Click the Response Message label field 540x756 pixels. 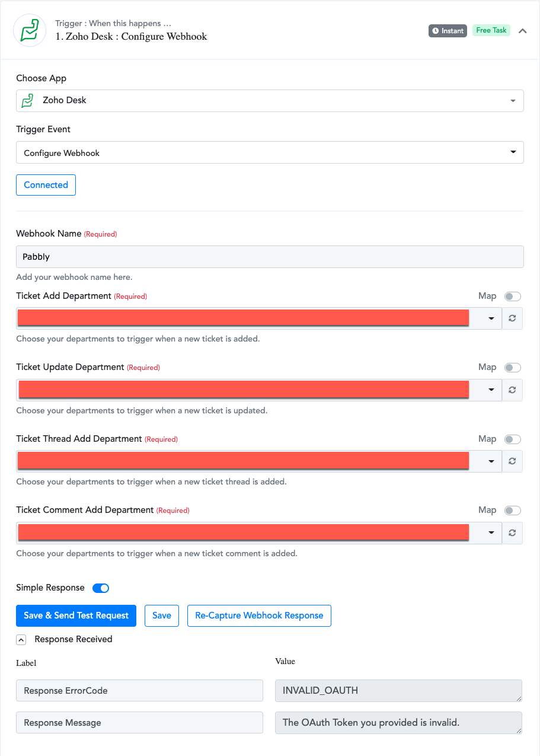coord(139,723)
